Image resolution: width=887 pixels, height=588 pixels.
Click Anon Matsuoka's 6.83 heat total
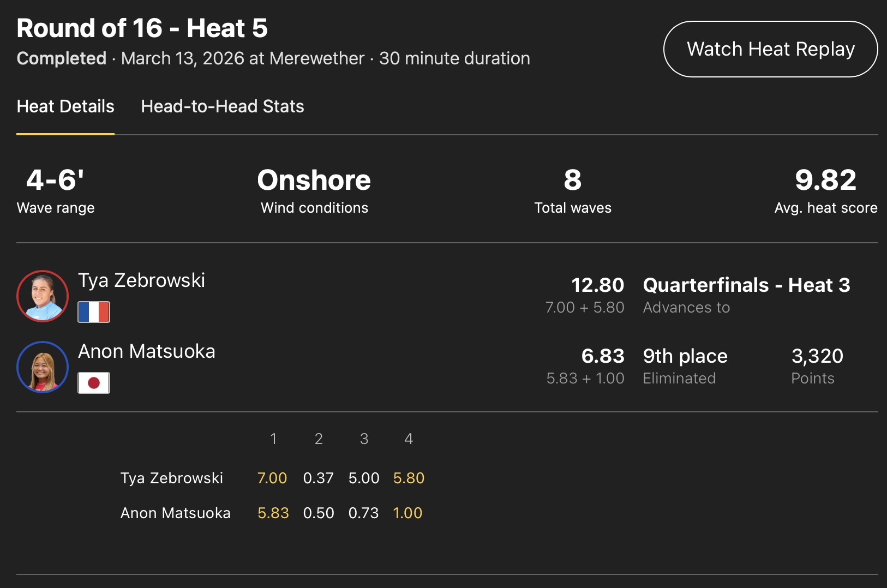pyautogui.click(x=602, y=356)
